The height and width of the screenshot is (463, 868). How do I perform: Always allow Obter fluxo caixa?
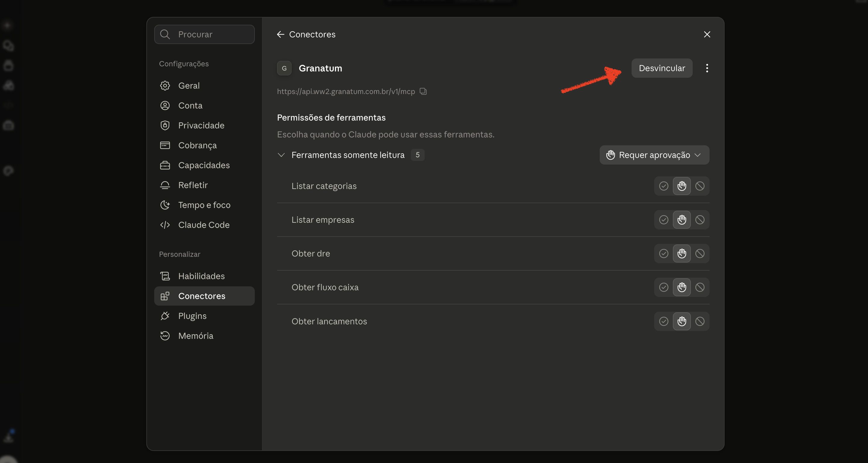[x=663, y=287]
